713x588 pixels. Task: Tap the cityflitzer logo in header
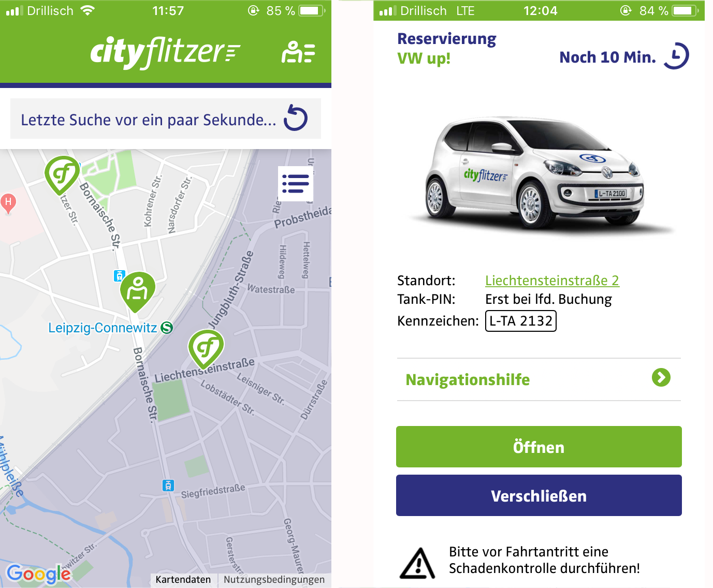[x=165, y=52]
